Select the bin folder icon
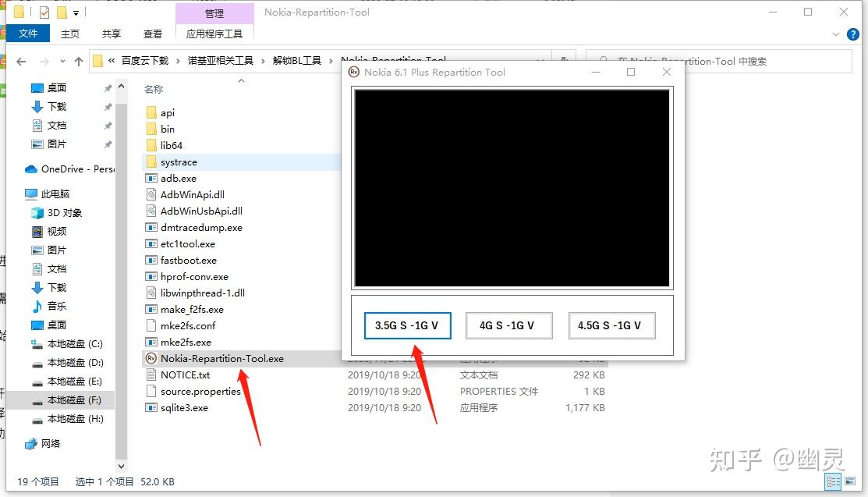868x497 pixels. point(151,129)
